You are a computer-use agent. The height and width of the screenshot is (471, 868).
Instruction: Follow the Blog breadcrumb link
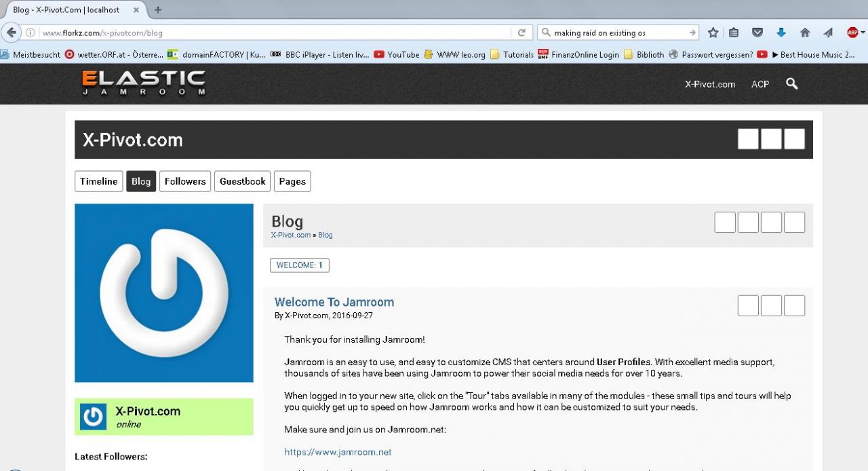[x=325, y=235]
